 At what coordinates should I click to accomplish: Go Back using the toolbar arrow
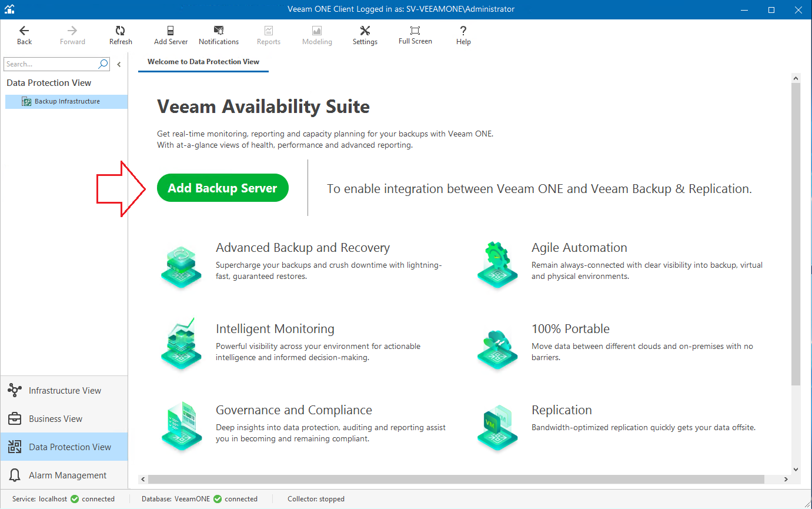point(24,35)
